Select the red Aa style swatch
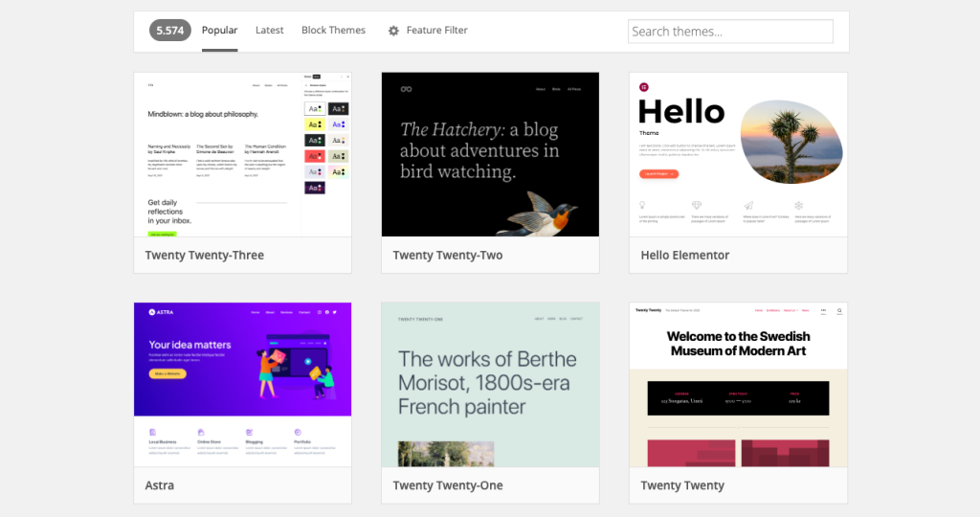The height and width of the screenshot is (517, 980). (x=314, y=156)
